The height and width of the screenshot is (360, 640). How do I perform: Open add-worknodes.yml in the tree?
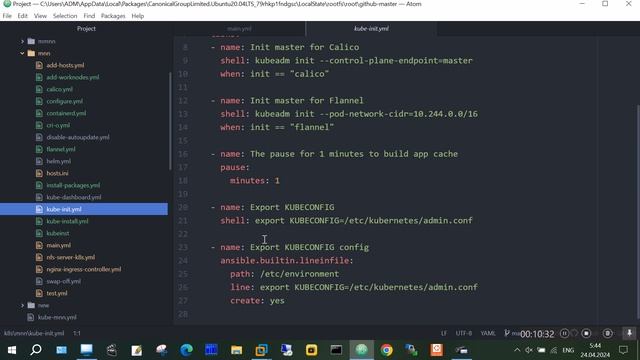tap(73, 77)
